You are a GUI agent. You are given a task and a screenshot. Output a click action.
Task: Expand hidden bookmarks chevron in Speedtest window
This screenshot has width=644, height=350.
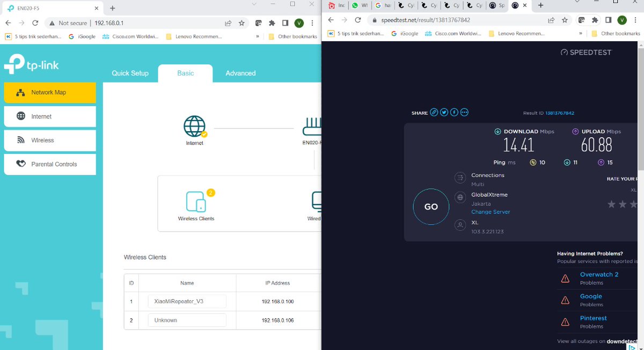(580, 33)
